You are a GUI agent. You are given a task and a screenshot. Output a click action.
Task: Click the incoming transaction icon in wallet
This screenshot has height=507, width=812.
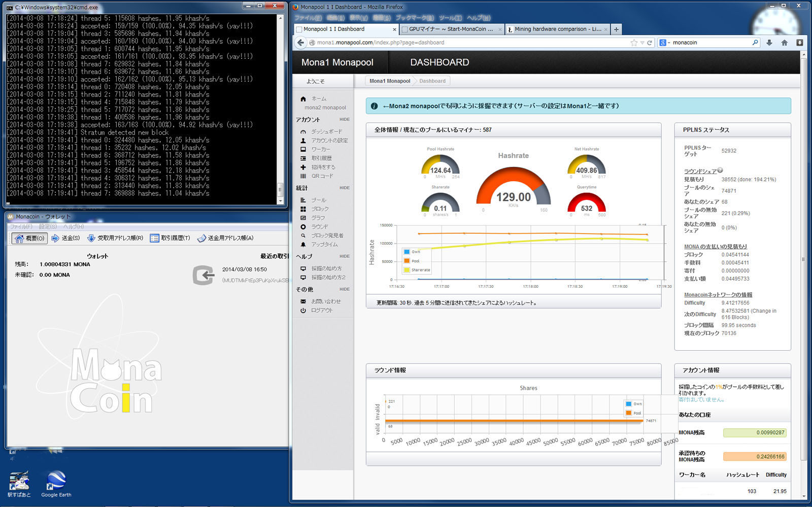tap(204, 275)
